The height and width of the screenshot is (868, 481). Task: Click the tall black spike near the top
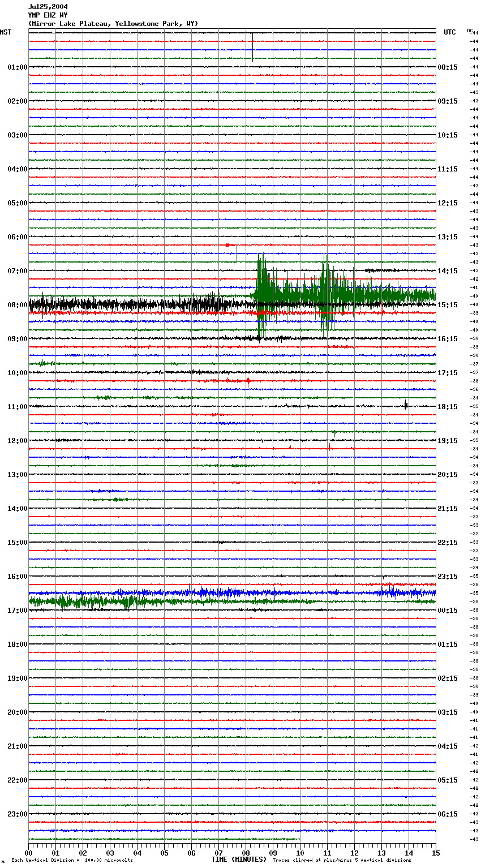coord(252,47)
